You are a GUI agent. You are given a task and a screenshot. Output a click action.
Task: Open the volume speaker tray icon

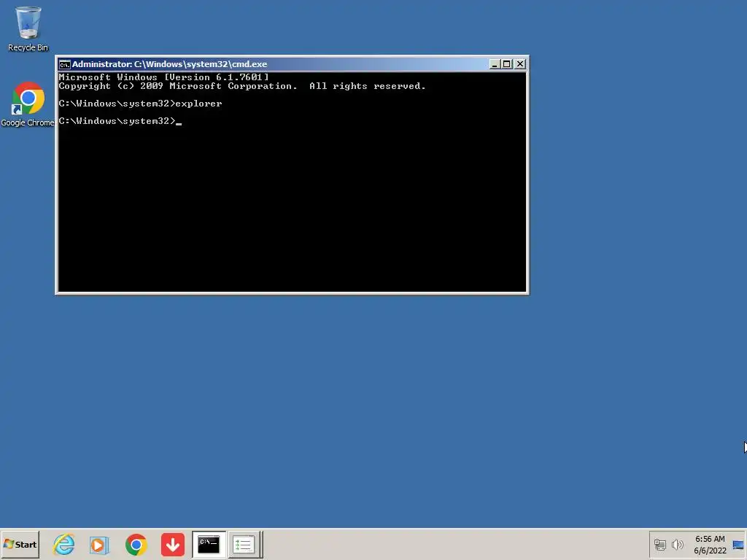click(677, 544)
